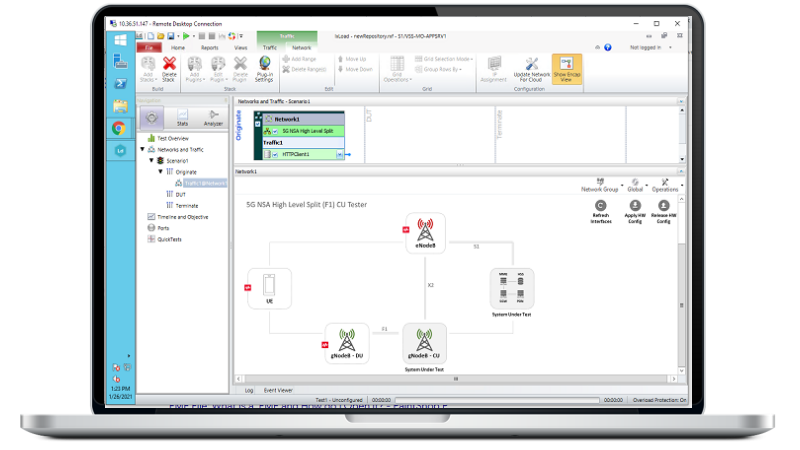Open Google Chrome from the taskbar
This screenshot has width=800, height=450.
(118, 128)
